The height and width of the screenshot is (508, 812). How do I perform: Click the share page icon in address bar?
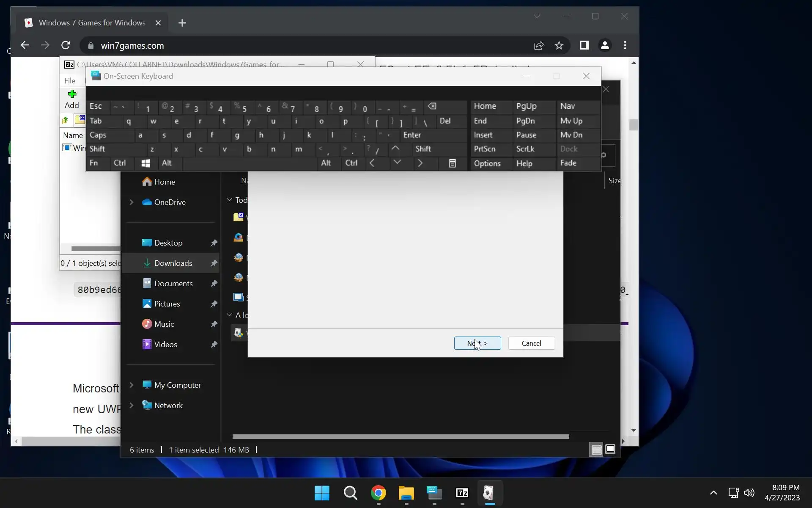(538, 45)
